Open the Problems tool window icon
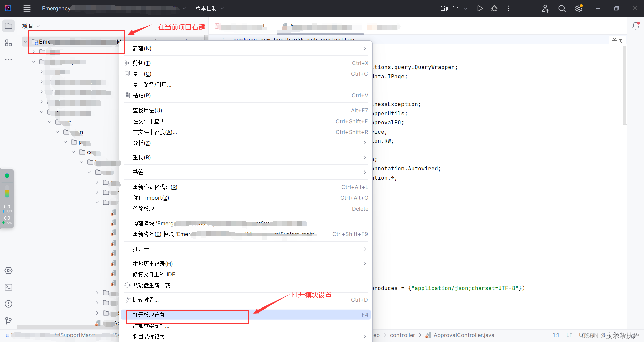This screenshot has height=342, width=644. [x=9, y=304]
